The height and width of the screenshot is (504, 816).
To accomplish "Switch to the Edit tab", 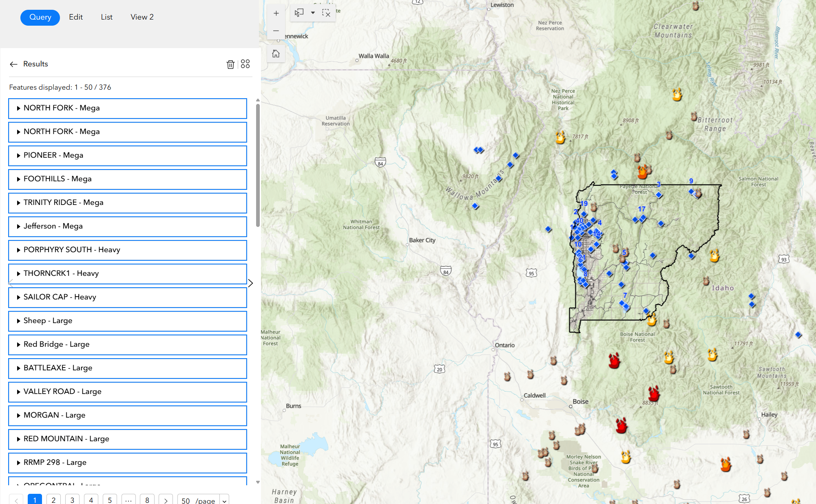I will pos(76,17).
